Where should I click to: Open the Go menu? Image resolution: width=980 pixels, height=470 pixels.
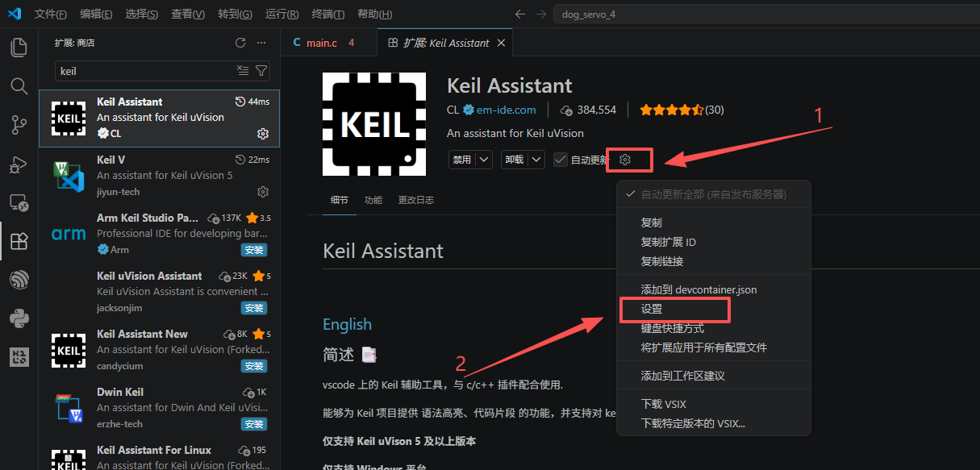tap(235, 15)
